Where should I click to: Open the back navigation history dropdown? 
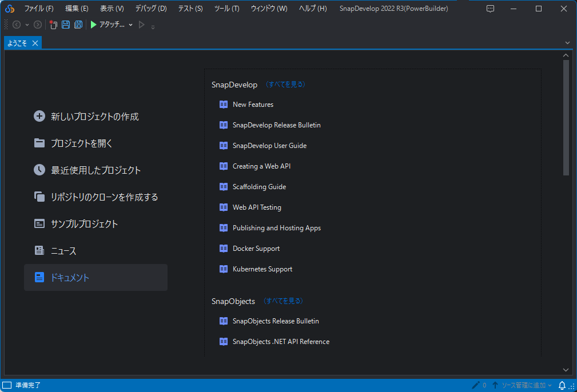[x=27, y=25]
